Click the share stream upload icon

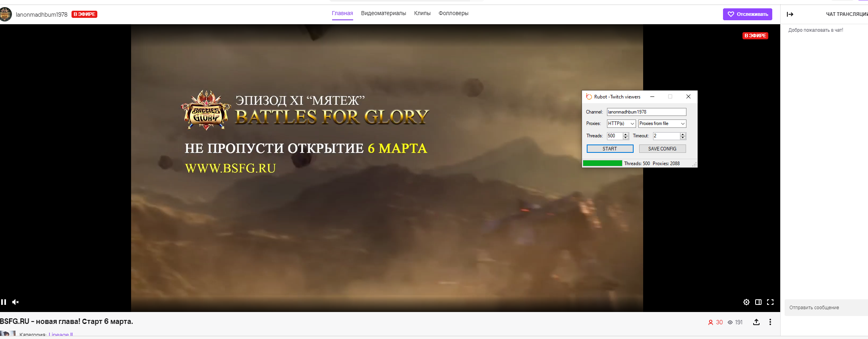click(x=756, y=322)
